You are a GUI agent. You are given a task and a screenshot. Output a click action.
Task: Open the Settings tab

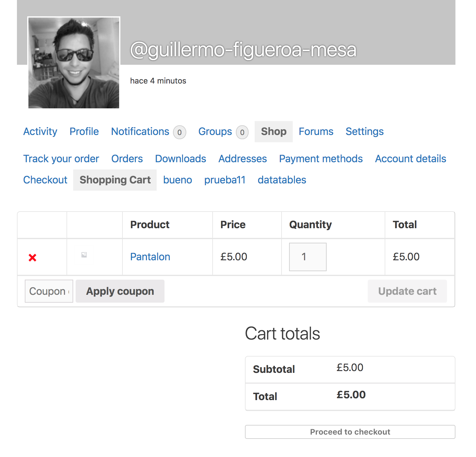[364, 132]
